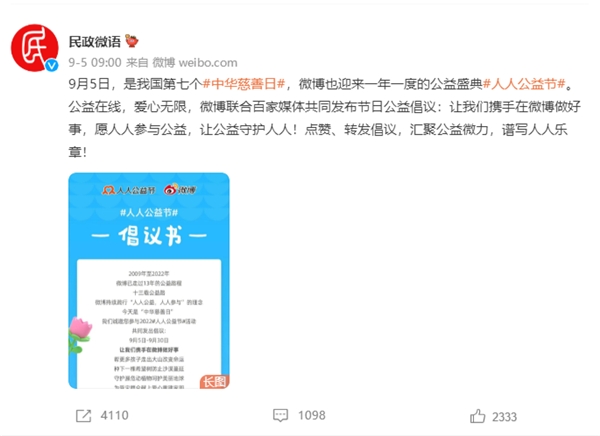Click the 9-5 09:00 post timestamp
The height and width of the screenshot is (436, 600).
point(95,62)
